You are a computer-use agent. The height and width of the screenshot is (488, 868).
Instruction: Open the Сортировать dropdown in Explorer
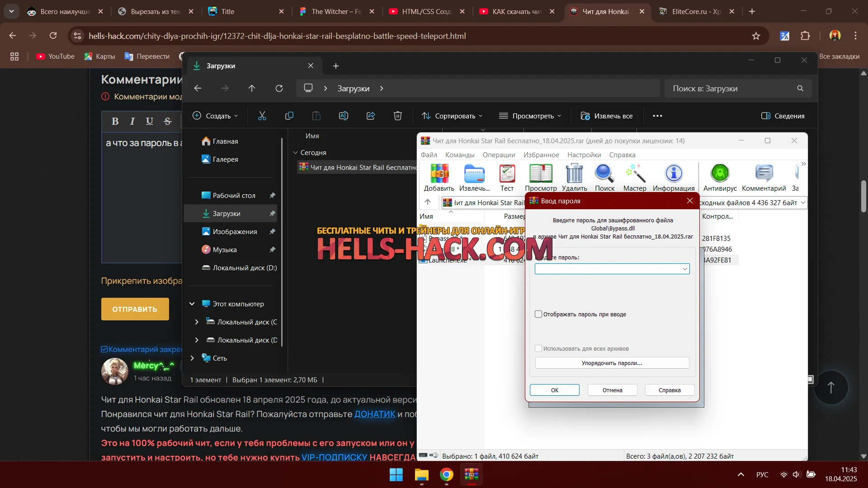[x=452, y=116]
